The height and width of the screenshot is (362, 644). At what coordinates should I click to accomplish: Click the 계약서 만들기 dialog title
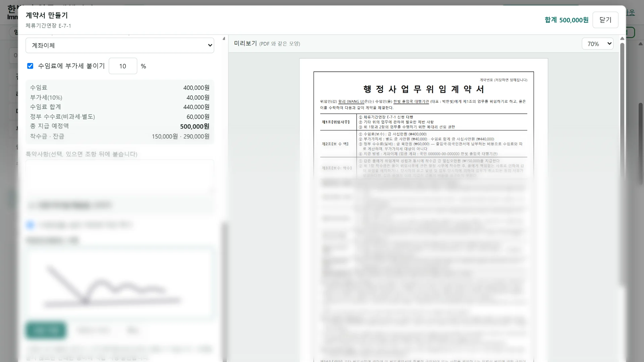[x=47, y=15]
